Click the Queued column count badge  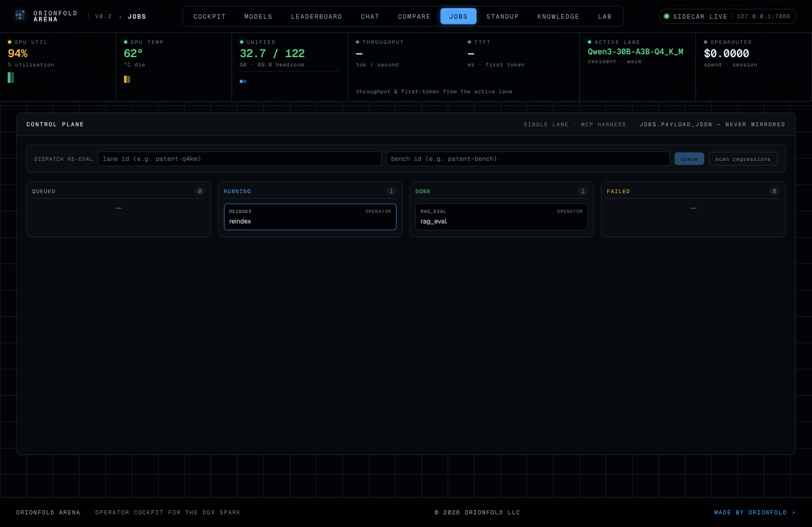[200, 191]
